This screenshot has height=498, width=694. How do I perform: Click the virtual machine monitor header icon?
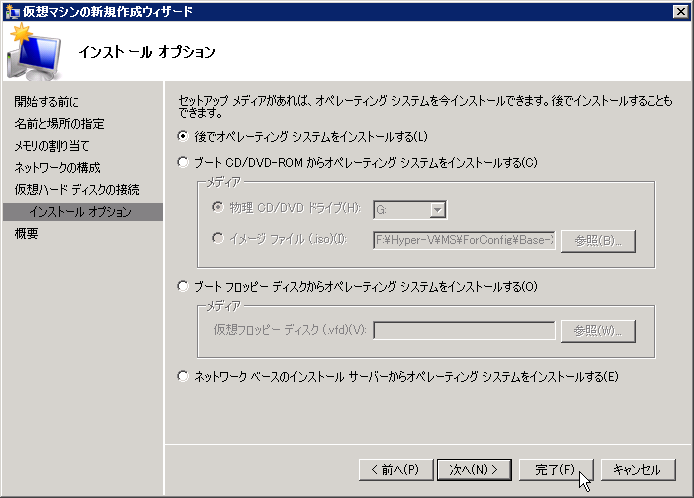coord(33,52)
